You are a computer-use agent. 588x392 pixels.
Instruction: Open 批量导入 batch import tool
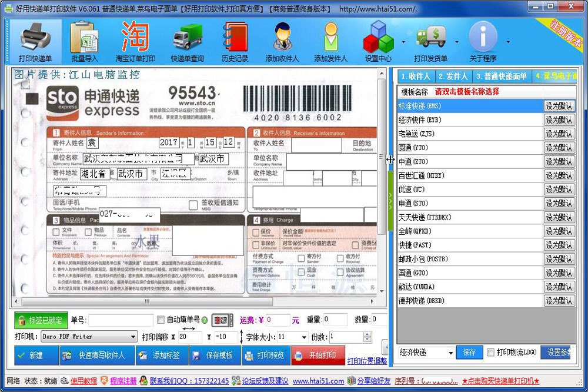click(85, 41)
